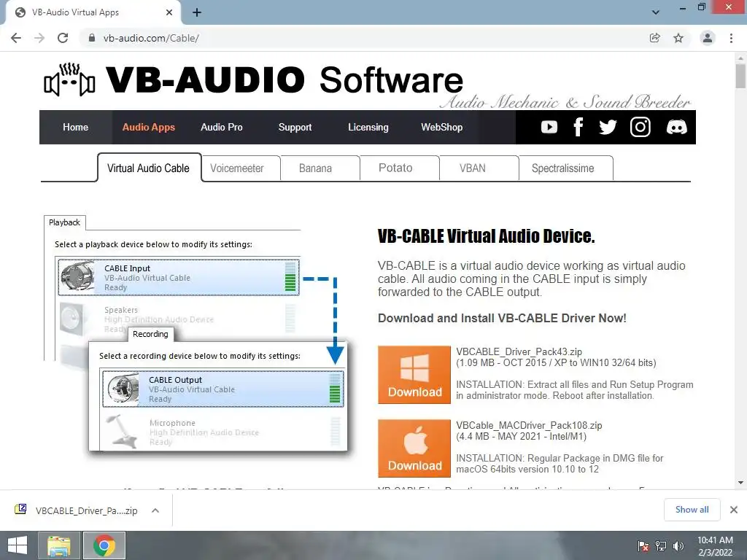Open the Twitter social icon
747x560 pixels.
[608, 127]
